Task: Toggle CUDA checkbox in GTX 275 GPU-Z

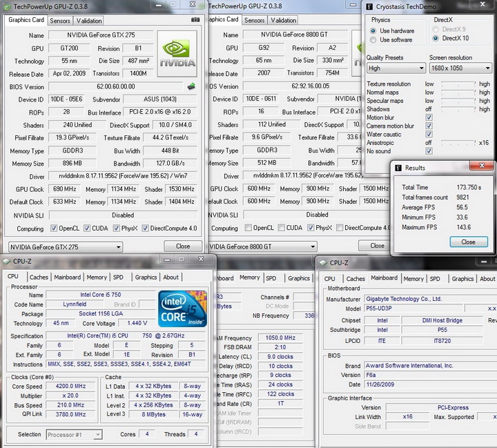Action: 87,228
